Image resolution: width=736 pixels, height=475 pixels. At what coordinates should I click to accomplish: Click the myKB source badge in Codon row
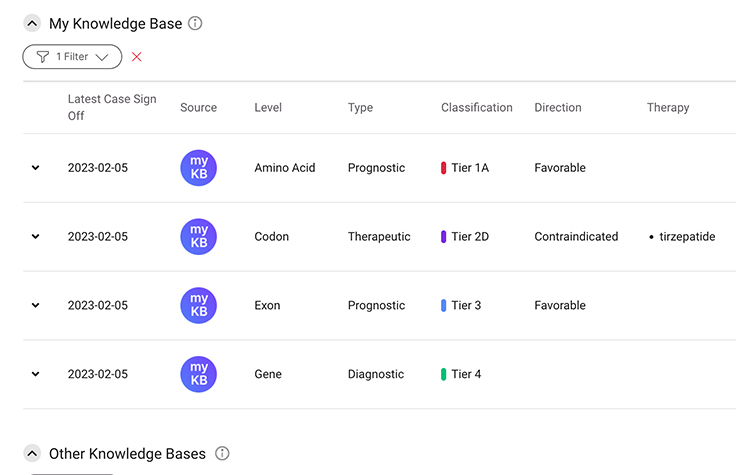click(198, 237)
